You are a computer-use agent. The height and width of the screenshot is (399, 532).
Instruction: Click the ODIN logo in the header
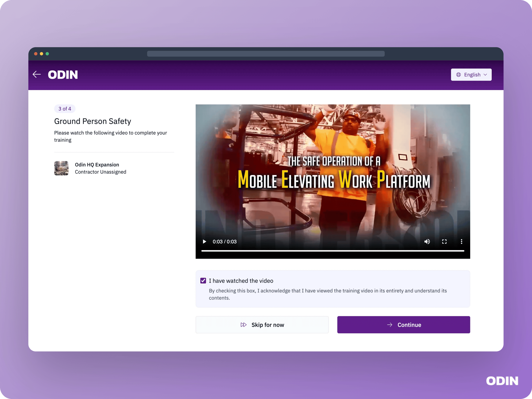point(63,74)
